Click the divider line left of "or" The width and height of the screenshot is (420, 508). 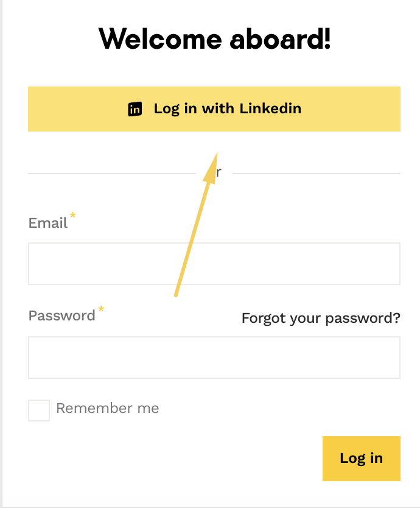(x=110, y=174)
